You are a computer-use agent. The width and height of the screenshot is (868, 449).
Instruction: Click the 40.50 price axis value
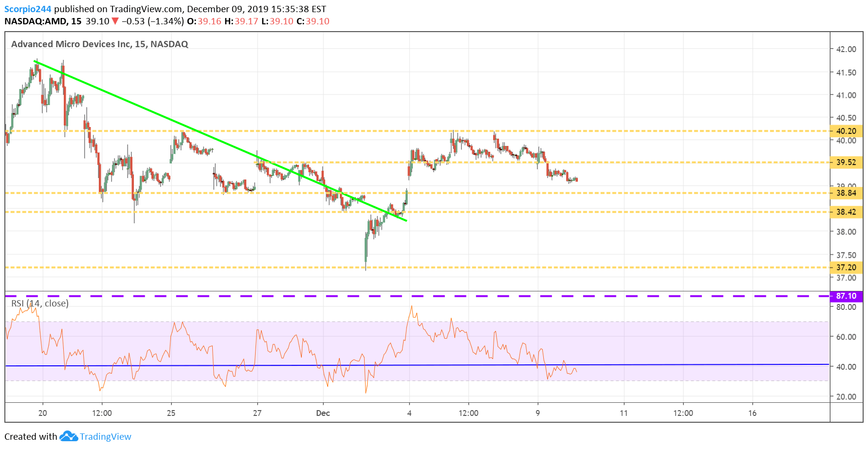(x=846, y=118)
